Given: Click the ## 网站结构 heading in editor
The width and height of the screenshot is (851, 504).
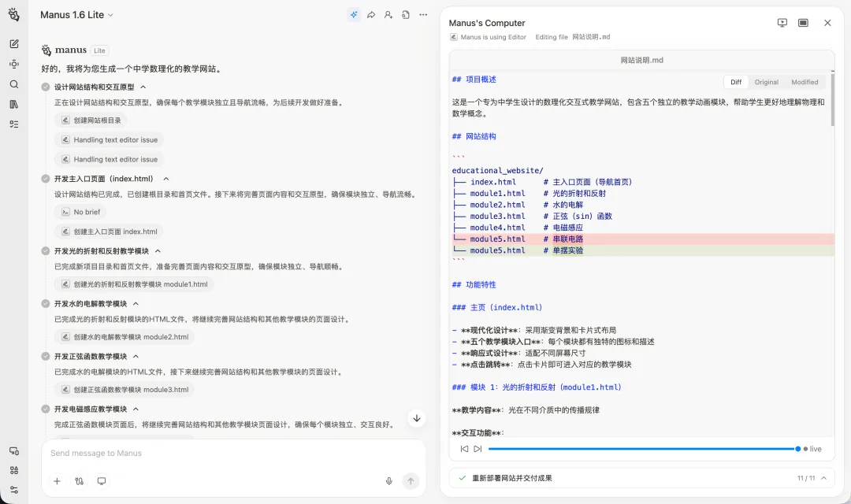Looking at the screenshot, I should point(474,136).
